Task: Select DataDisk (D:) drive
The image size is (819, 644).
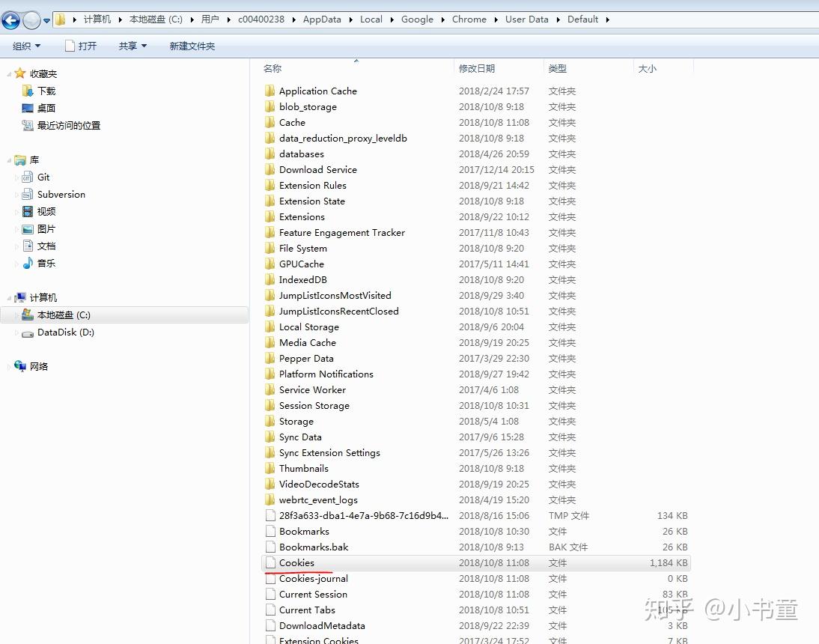Action: [65, 332]
